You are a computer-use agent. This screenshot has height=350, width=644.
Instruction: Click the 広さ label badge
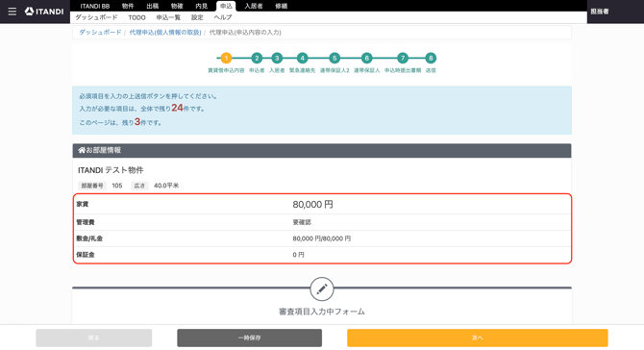click(139, 186)
